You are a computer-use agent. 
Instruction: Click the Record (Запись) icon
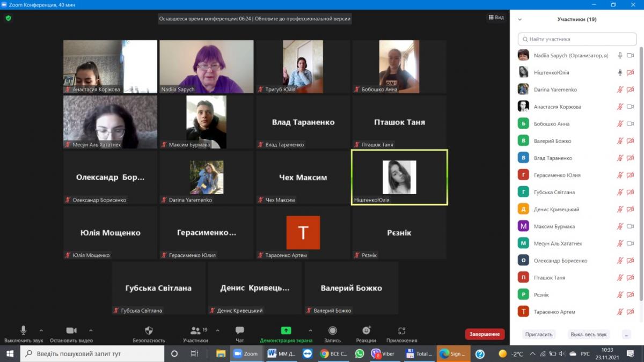(332, 331)
